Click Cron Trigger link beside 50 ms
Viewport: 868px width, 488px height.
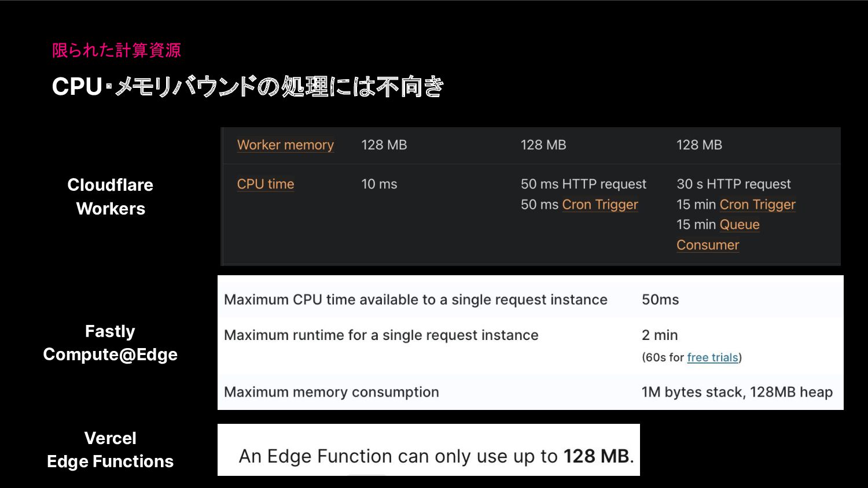[x=599, y=205]
